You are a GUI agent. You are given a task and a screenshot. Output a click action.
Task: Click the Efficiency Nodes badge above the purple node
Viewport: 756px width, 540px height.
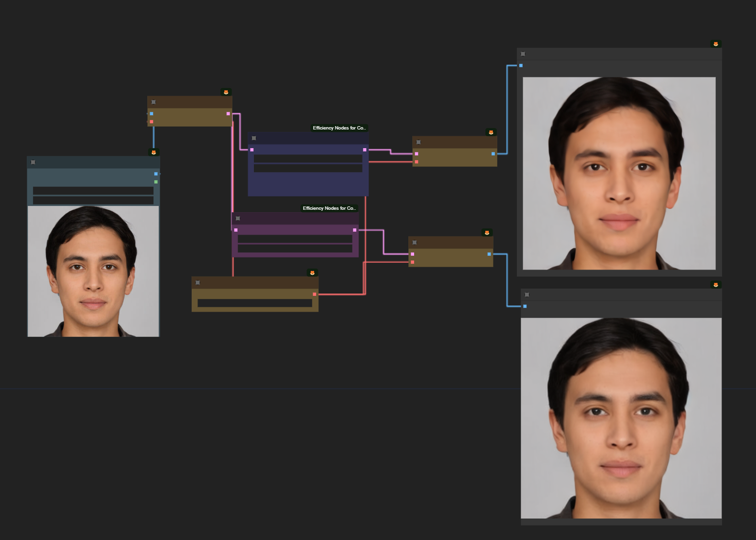pyautogui.click(x=329, y=208)
